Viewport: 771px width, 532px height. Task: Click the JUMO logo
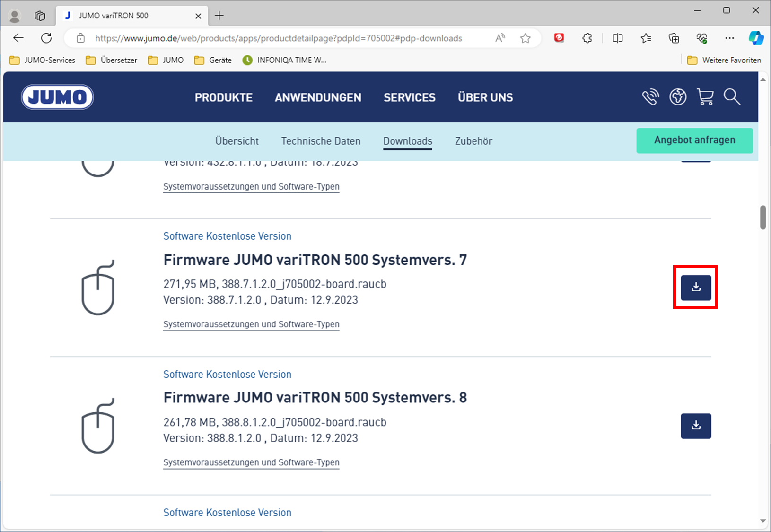[x=57, y=97]
